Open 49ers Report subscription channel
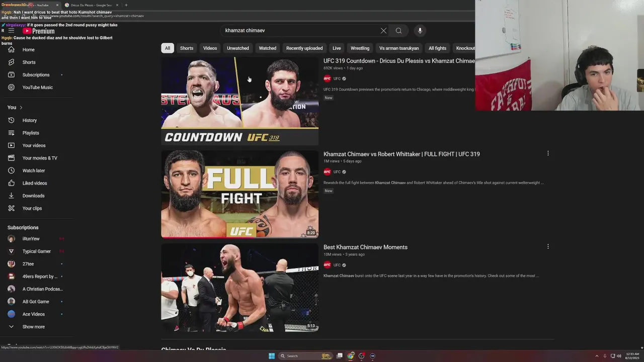This screenshot has width=644, height=362. click(x=36, y=277)
